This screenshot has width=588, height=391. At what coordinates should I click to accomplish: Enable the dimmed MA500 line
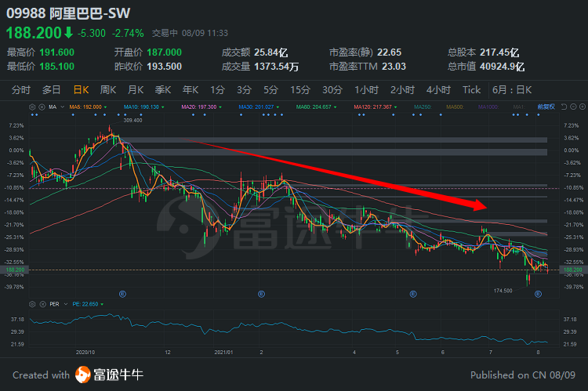click(455, 107)
